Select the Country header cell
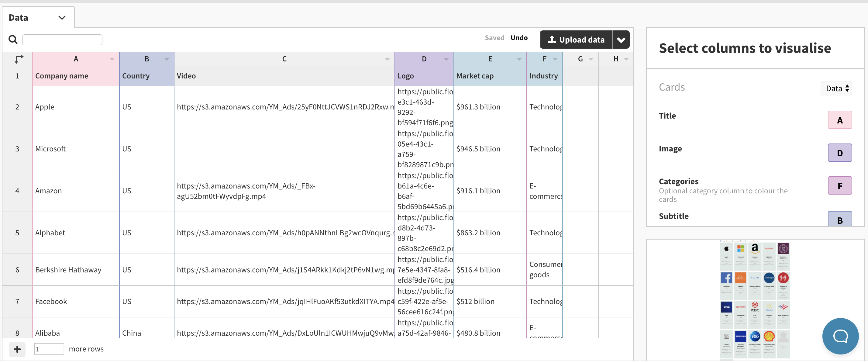The width and height of the screenshot is (868, 363). click(146, 76)
